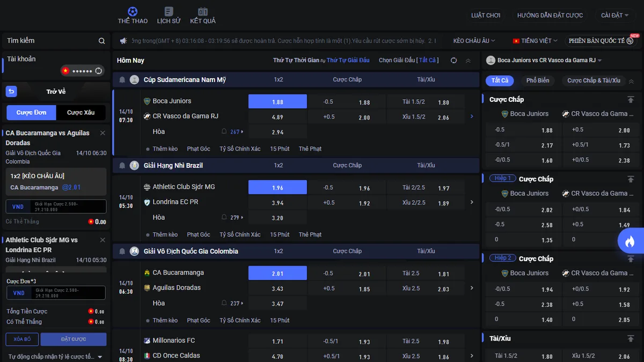Click CA Bucaramanga stake amount field

tap(56, 206)
